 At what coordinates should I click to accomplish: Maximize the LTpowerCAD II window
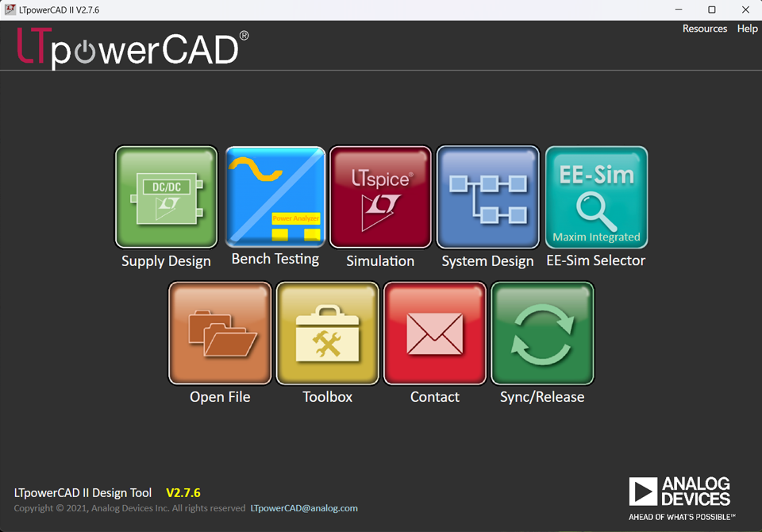tap(711, 10)
